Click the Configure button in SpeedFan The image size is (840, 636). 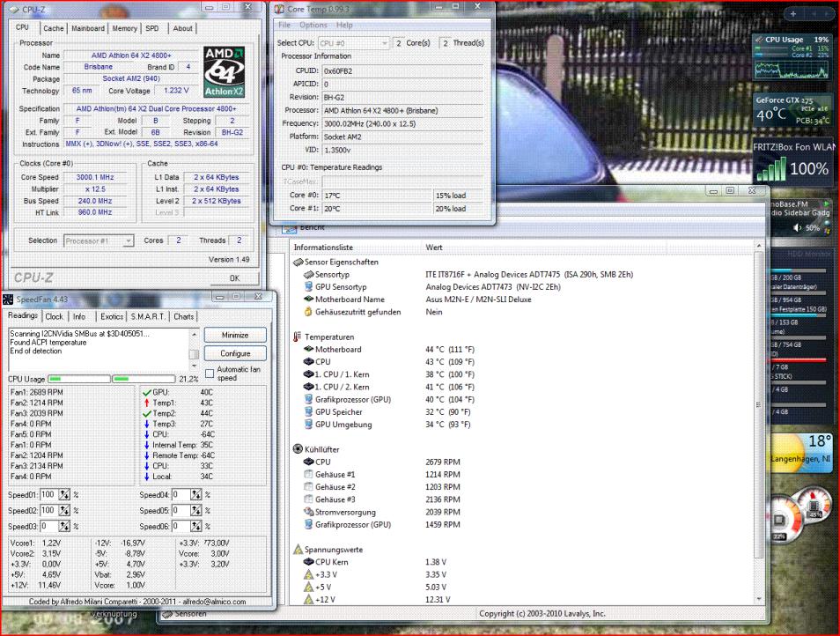(235, 353)
